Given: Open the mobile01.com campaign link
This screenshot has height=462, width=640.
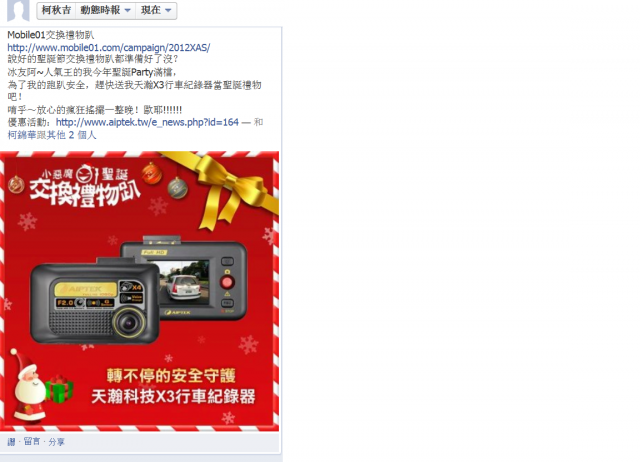Looking at the screenshot, I should pyautogui.click(x=109, y=47).
